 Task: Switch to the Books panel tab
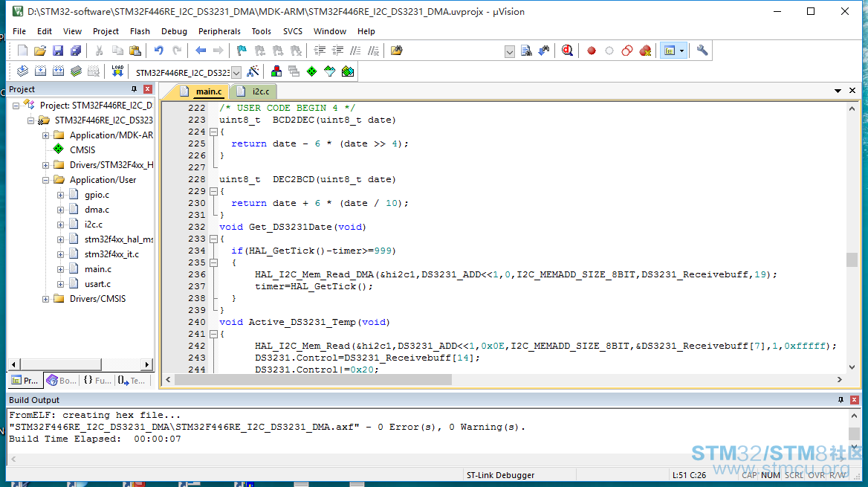[62, 381]
